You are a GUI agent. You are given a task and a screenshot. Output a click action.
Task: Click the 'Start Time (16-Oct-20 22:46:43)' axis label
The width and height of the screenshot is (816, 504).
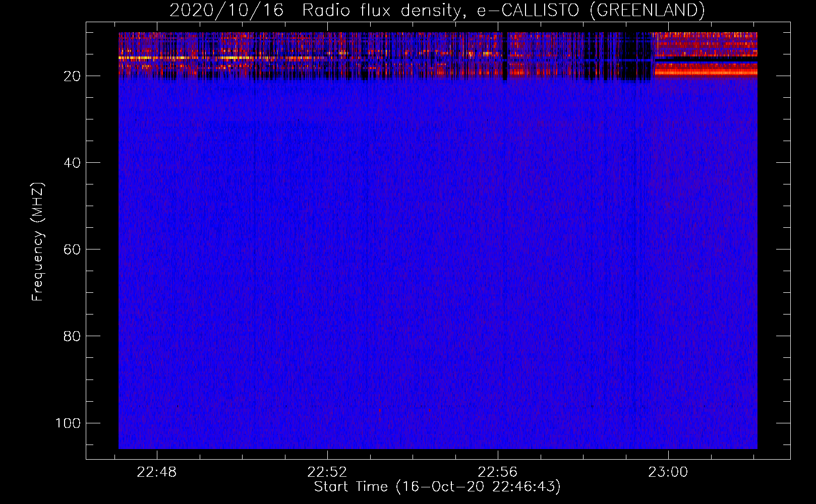[437, 487]
